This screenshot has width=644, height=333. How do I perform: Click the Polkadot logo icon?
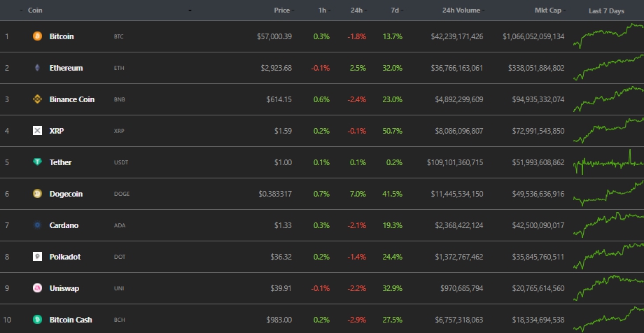tap(37, 257)
